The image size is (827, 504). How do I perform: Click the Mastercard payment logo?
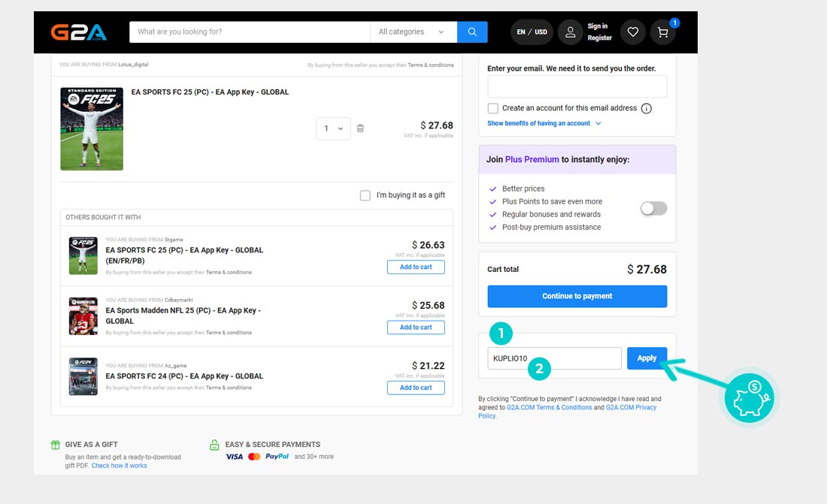(254, 457)
